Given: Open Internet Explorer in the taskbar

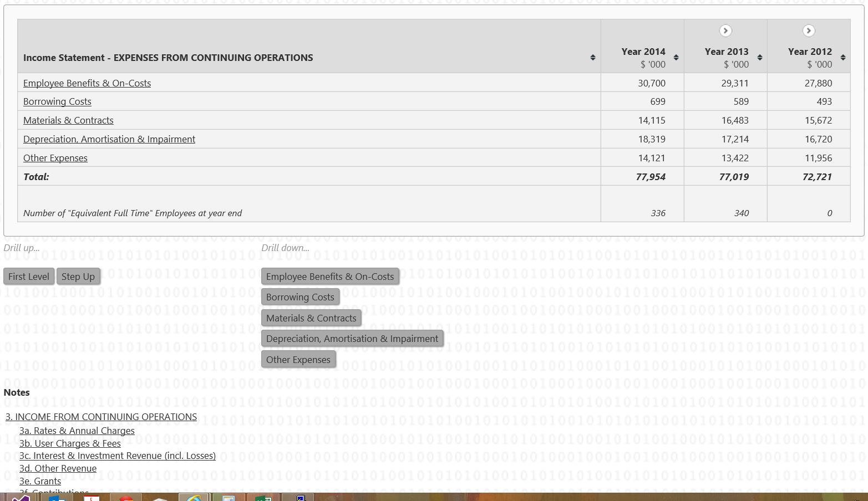Looking at the screenshot, I should (194, 497).
